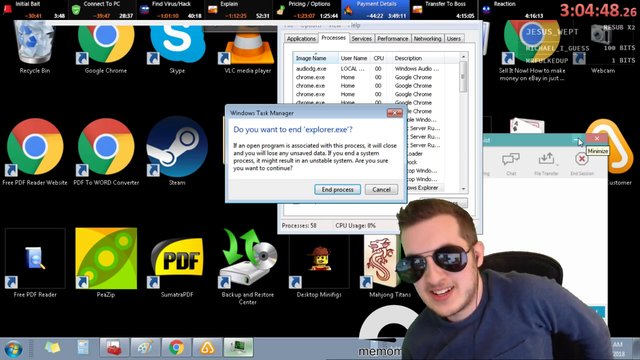Open PDF To WORD Converter shortcut

click(106, 152)
